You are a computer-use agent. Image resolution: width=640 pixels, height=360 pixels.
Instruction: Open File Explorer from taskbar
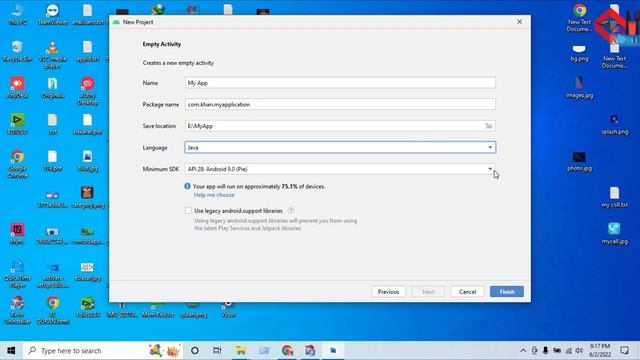pos(241,351)
